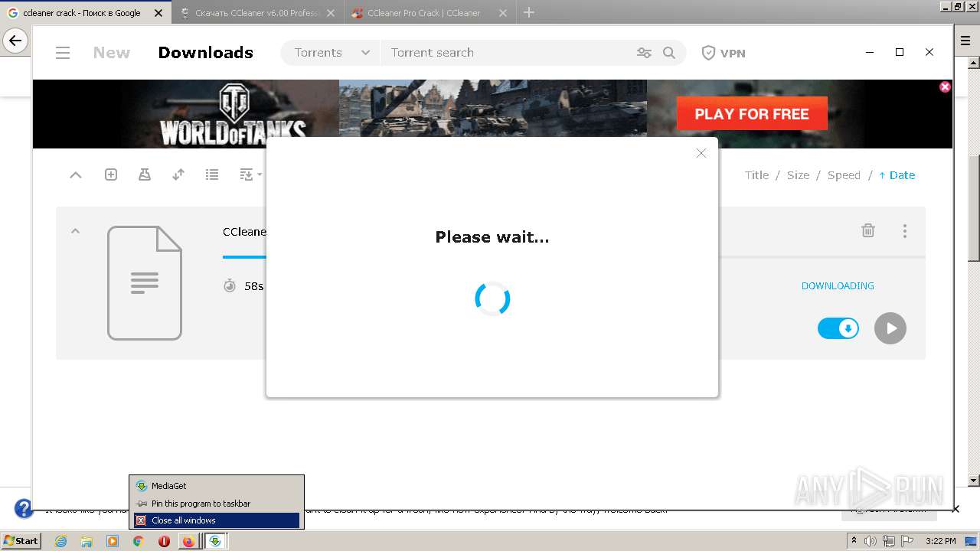Collapse the CCleaner download item
980x551 pixels.
click(x=75, y=231)
